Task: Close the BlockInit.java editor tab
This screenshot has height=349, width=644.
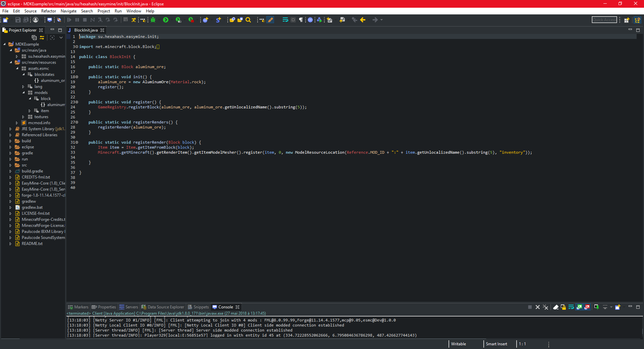Action: tap(102, 30)
